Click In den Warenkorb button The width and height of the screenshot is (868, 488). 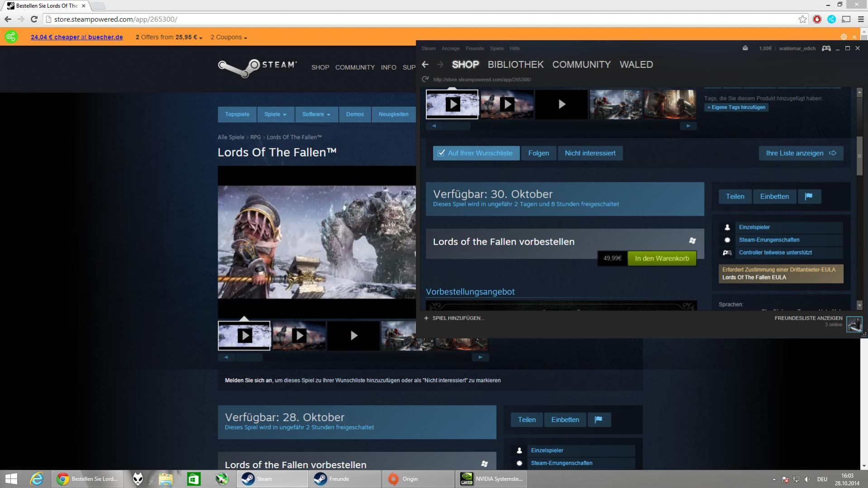click(662, 258)
